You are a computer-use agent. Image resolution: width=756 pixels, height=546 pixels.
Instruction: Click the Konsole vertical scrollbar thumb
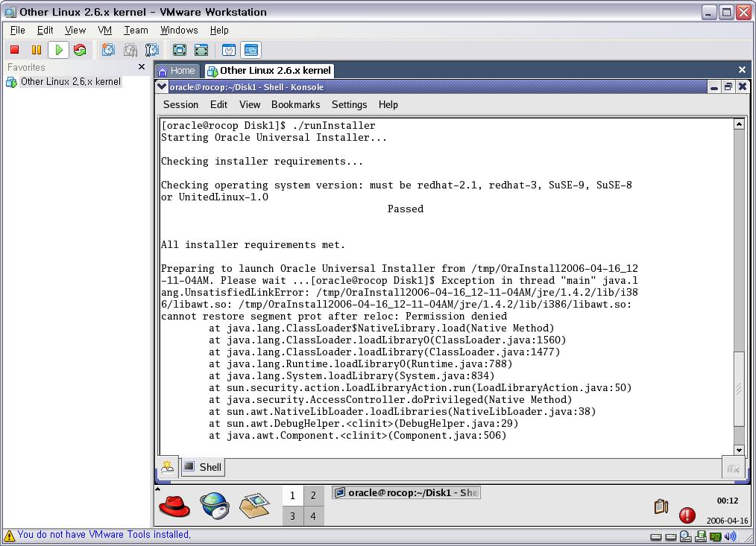pos(739,390)
